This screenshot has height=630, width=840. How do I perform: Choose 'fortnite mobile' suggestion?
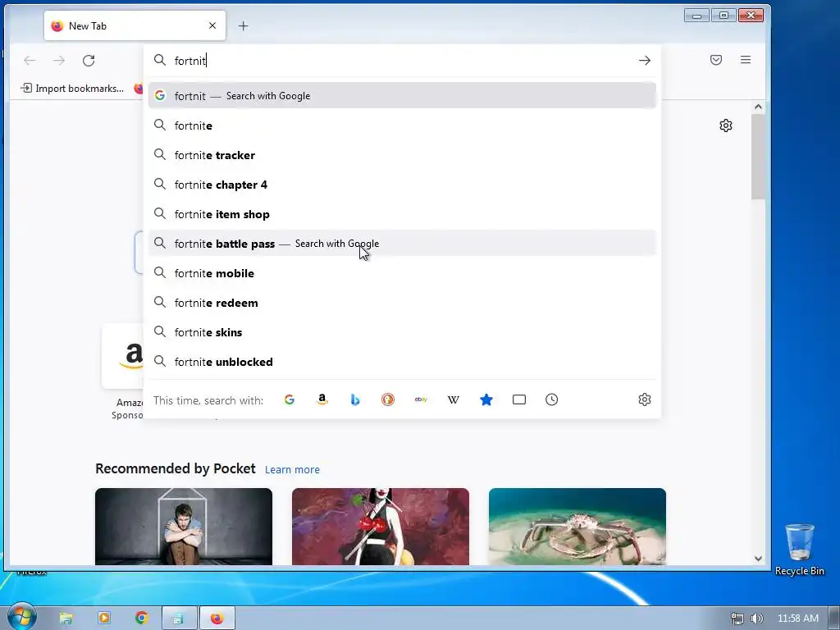402,273
